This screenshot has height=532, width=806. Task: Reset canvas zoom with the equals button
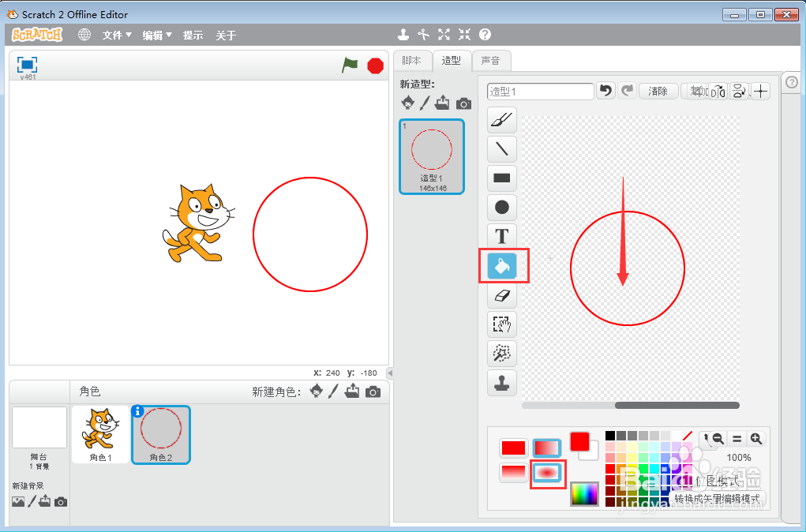[737, 439]
